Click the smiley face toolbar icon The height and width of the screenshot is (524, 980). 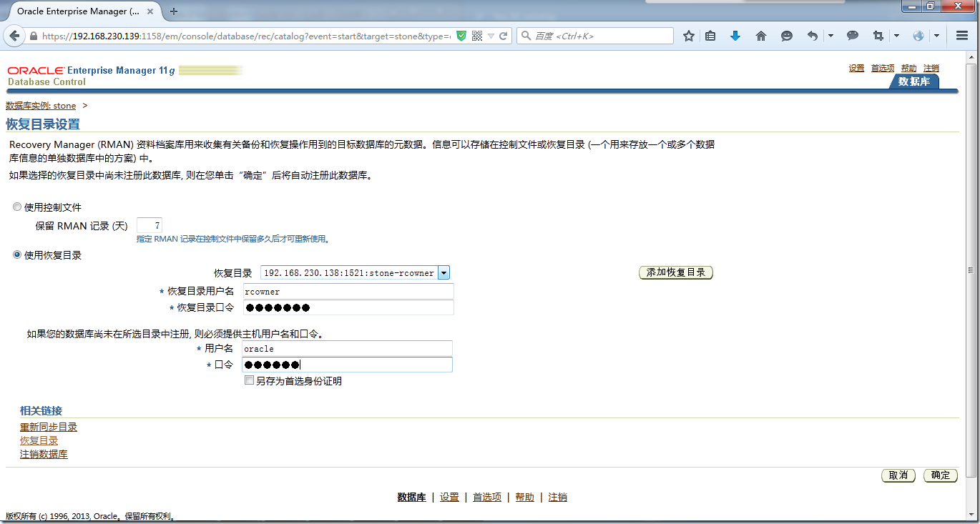787,36
